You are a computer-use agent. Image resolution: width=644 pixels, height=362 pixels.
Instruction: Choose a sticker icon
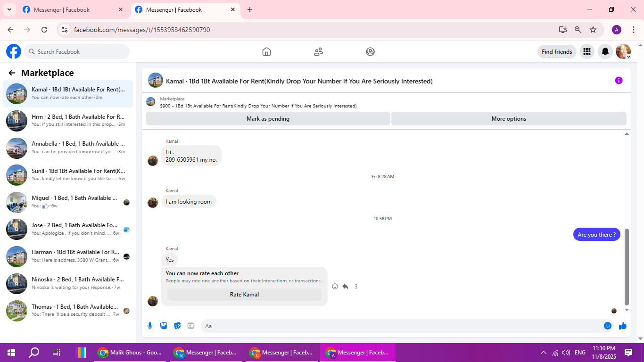(177, 326)
